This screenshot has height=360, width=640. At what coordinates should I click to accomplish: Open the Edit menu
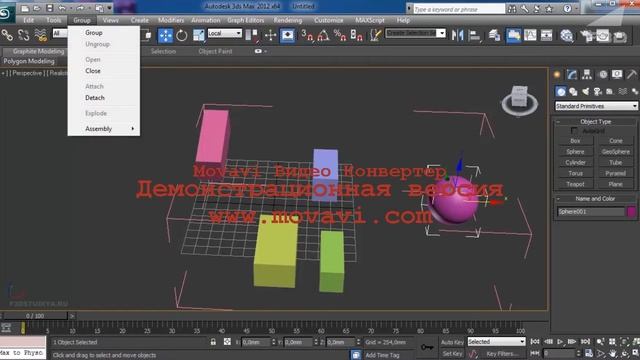pyautogui.click(x=29, y=20)
